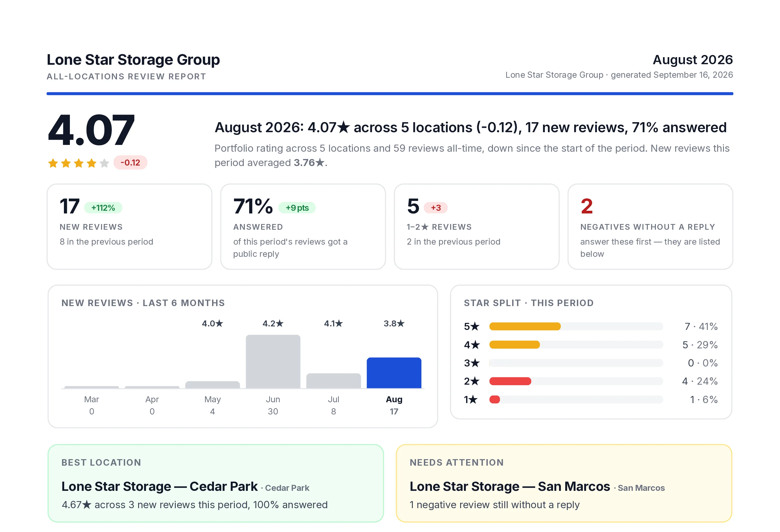The image size is (780, 532).
Task: Click the 71% answered value
Action: 253,206
